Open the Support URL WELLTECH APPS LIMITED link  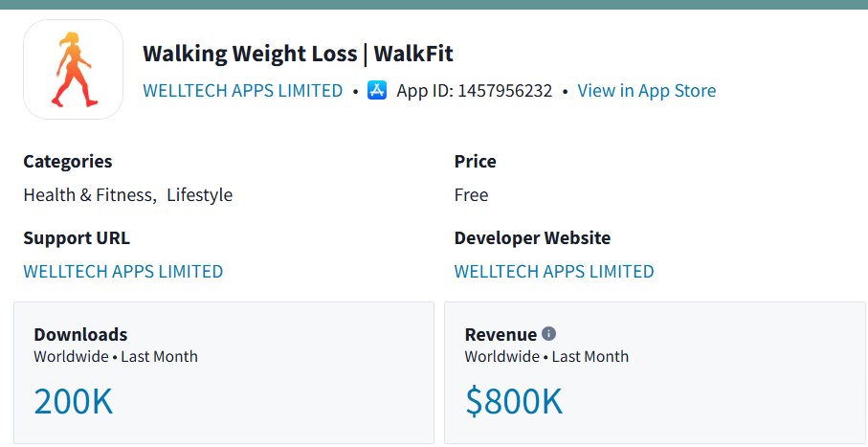coord(122,272)
